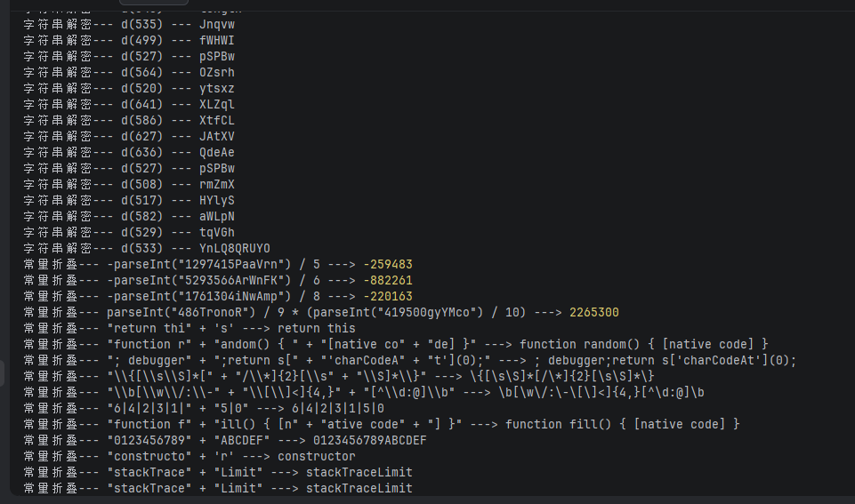Click the "return thi" + 's' folding line
The width and height of the screenshot is (855, 504).
[x=190, y=328]
